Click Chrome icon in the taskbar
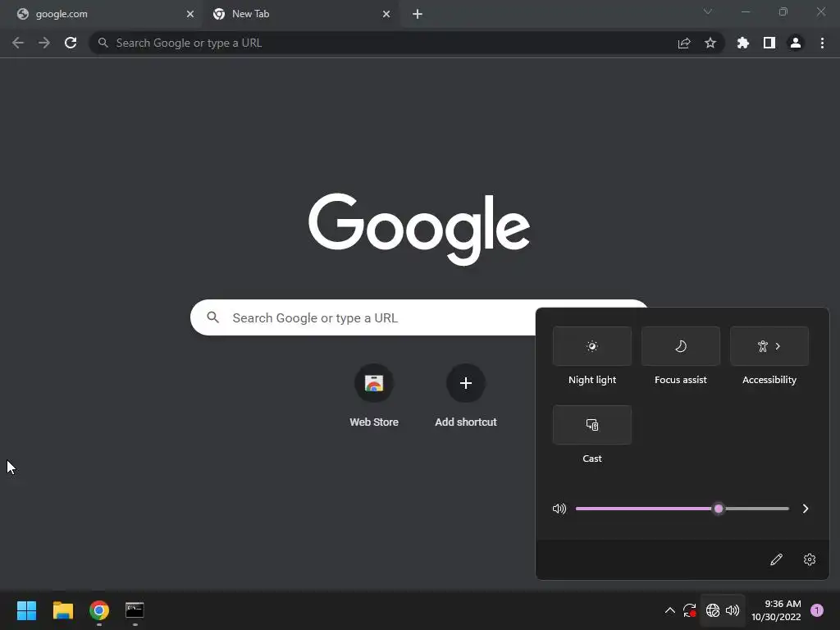 pos(99,610)
